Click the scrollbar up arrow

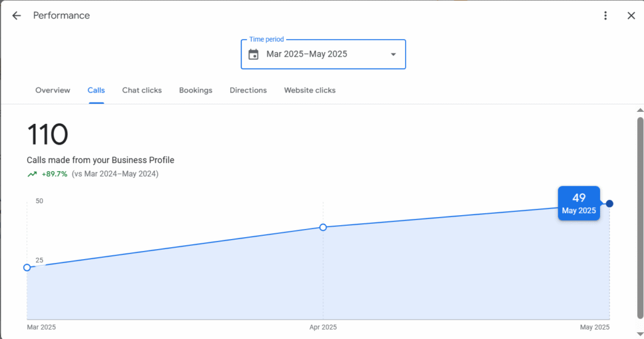tap(640, 110)
